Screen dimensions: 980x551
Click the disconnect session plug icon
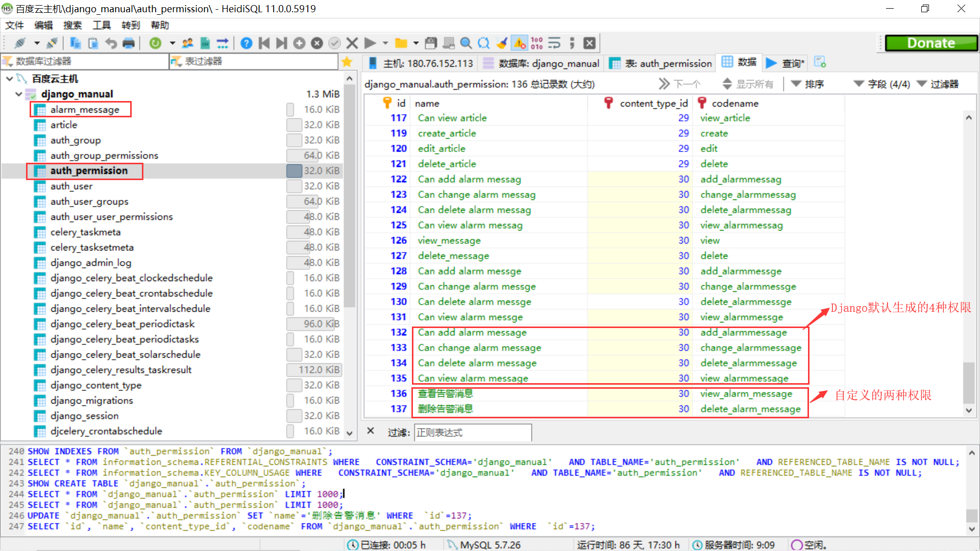point(52,43)
